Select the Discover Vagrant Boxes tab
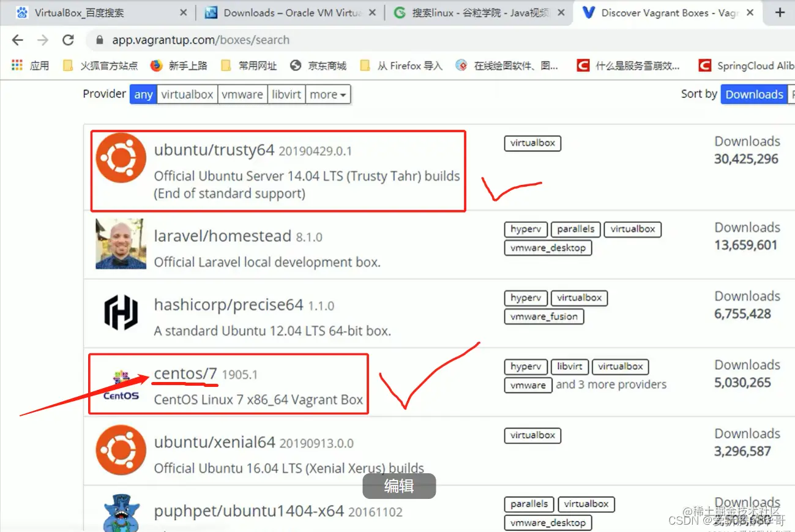The height and width of the screenshot is (532, 795). 669,13
